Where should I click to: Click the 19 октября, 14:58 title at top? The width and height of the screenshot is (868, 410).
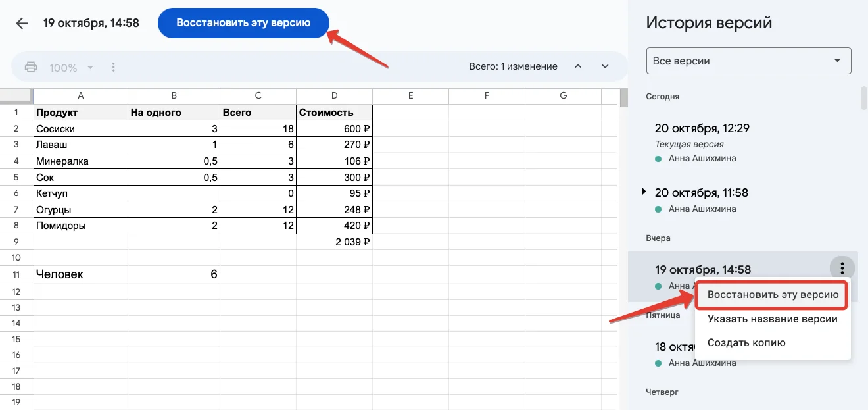click(91, 23)
